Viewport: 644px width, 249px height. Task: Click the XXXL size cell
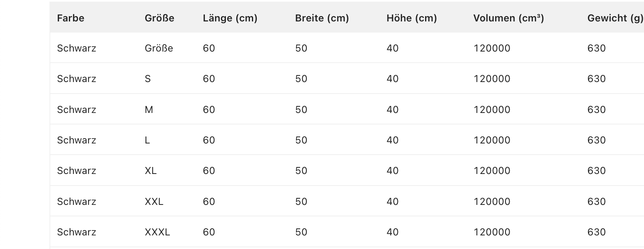click(x=157, y=232)
